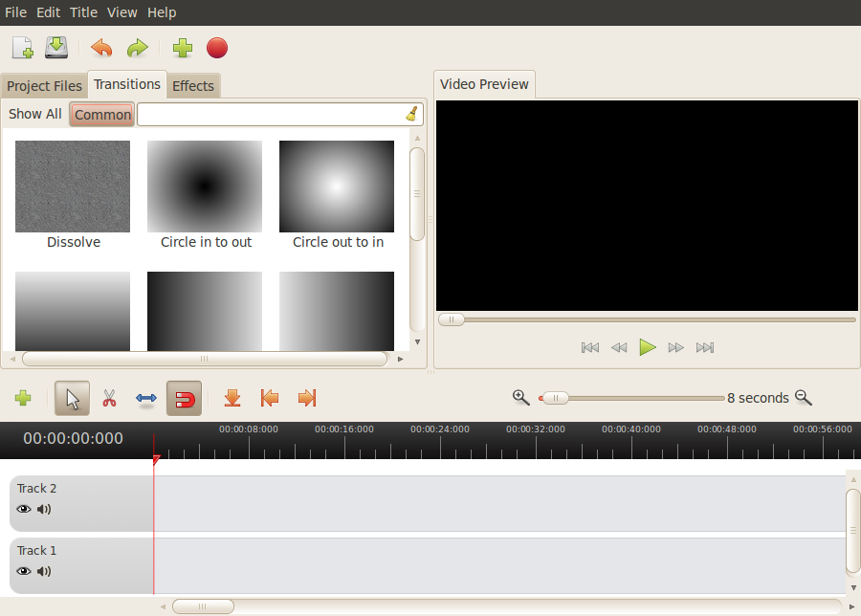Jump to the previous marker

269,398
